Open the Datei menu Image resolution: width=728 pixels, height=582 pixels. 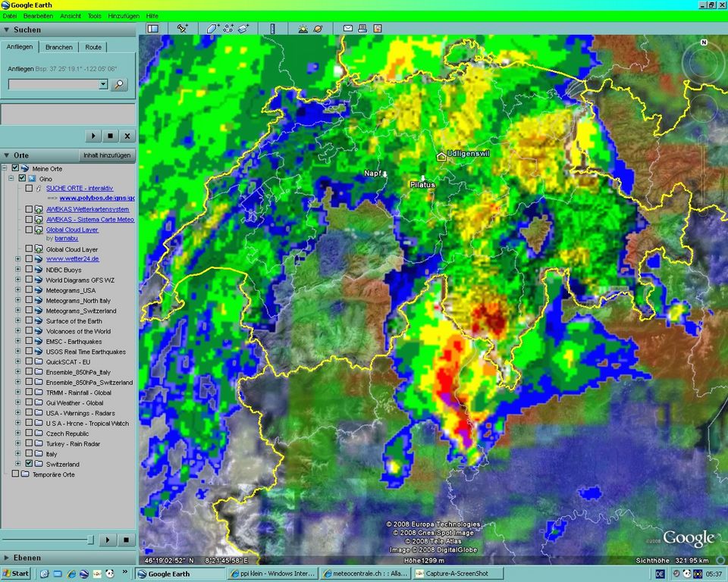10,16
